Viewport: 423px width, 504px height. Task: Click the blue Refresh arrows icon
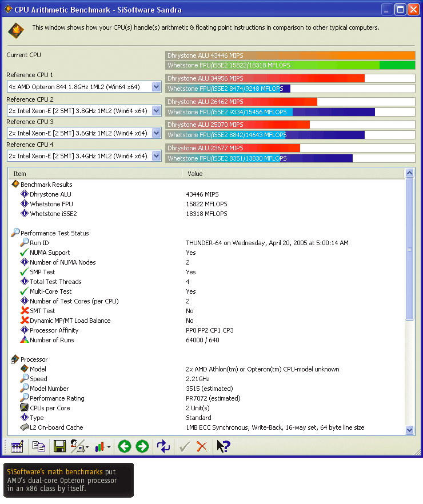pos(163,446)
